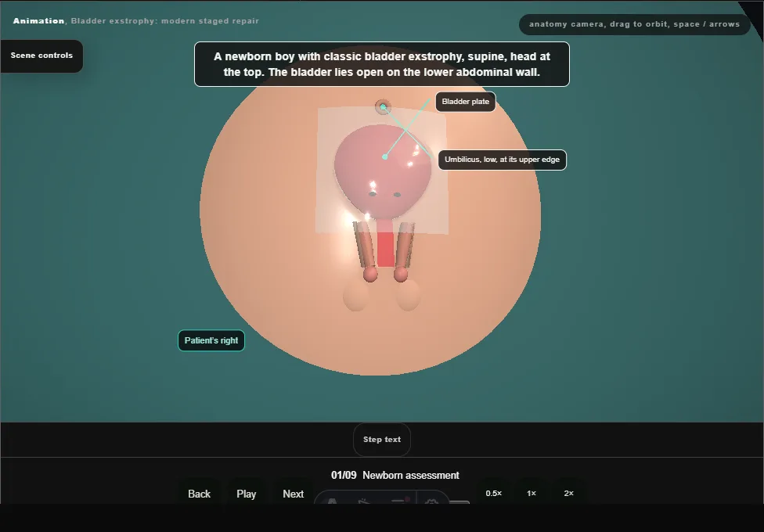Click the teal marker dot on the umbilicus
The height and width of the screenshot is (532, 764).
tap(383, 106)
